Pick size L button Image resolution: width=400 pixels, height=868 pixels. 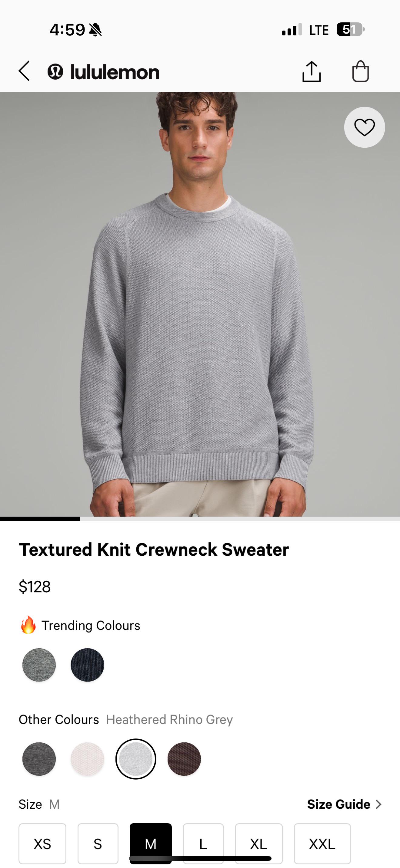point(203,843)
